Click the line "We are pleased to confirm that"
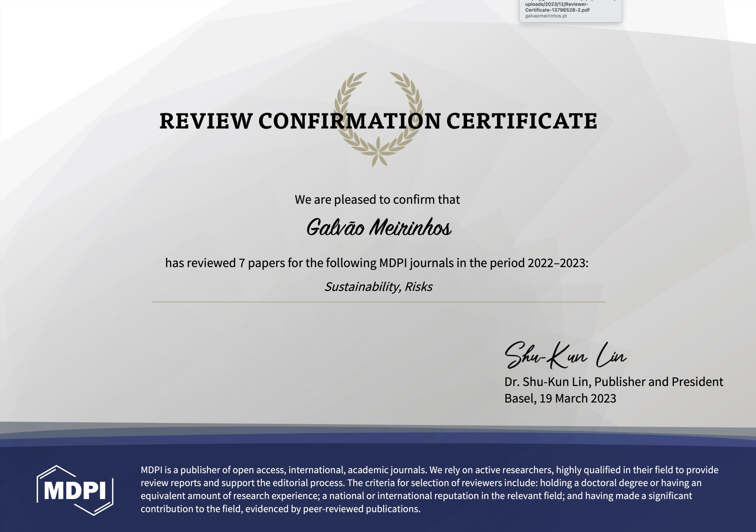 [377, 200]
